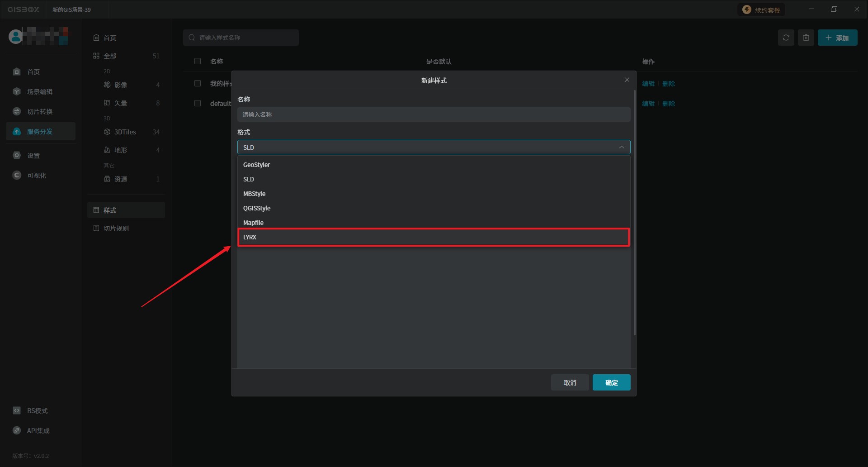Open 场景编辑 from the left sidebar
868x467 pixels.
[40, 92]
